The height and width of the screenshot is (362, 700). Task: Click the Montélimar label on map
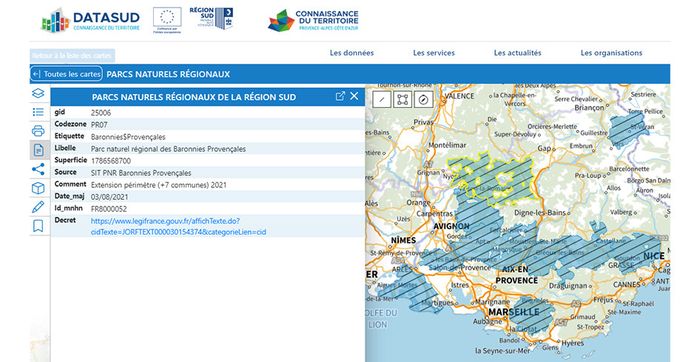(x=447, y=146)
